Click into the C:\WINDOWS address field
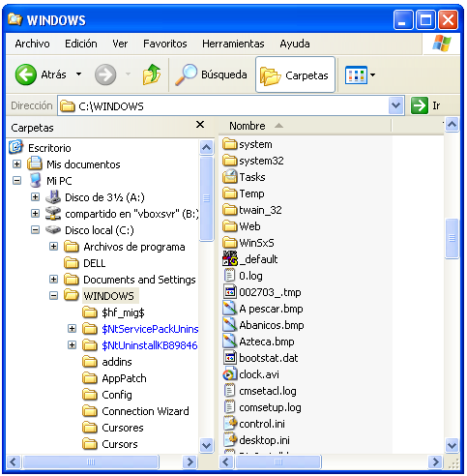This screenshot has width=467, height=476. coord(223,105)
